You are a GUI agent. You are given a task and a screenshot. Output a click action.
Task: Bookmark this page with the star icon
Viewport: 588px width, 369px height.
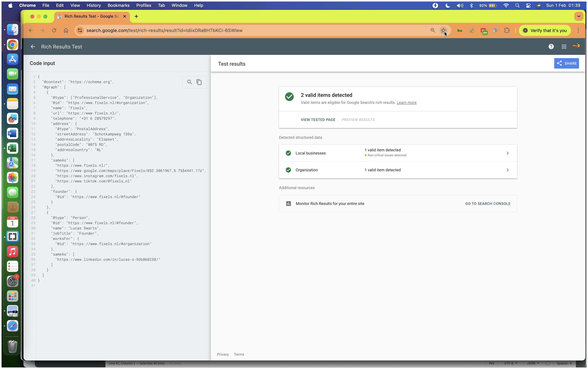click(x=443, y=30)
